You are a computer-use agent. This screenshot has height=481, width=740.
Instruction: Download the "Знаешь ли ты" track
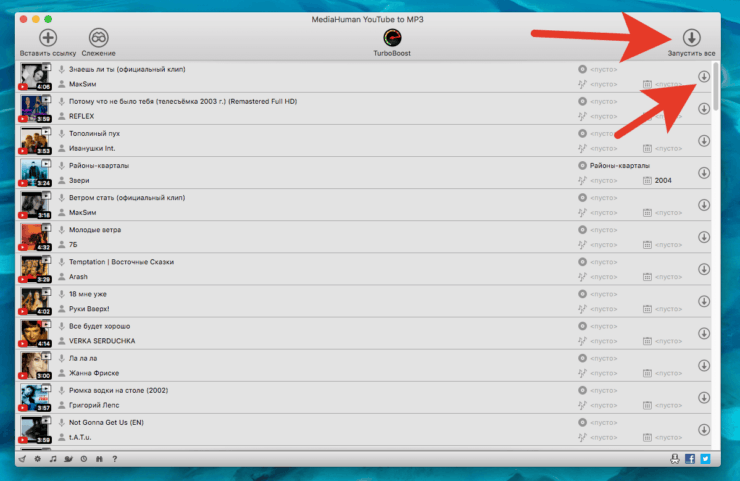coord(703,77)
